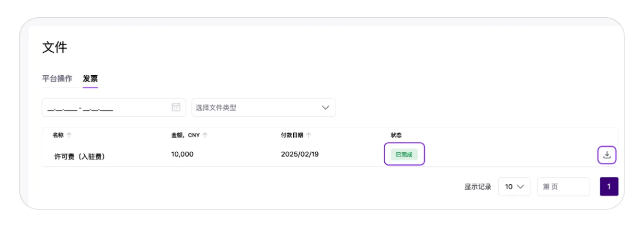Click the 2025/02/19 payment date cell
The image size is (644, 227).
(x=300, y=154)
